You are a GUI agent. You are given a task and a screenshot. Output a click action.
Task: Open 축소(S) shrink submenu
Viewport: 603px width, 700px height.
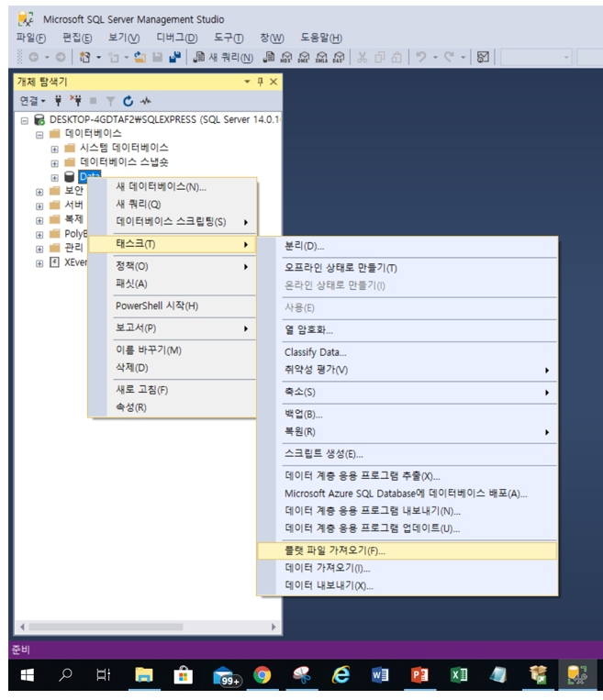pos(408,393)
